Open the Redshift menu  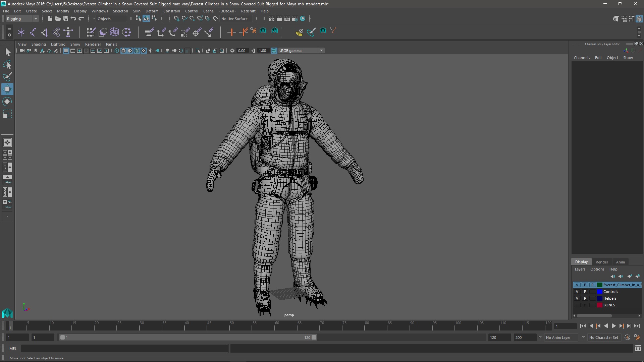coord(248,11)
